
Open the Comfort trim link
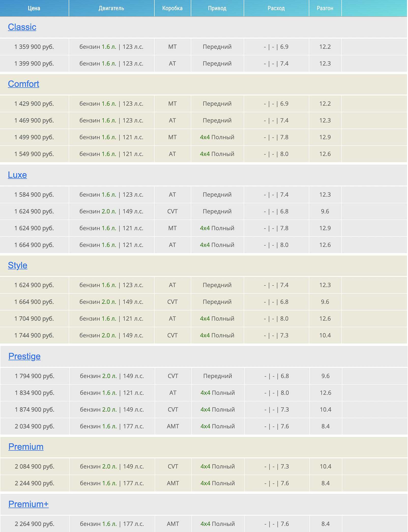tap(23, 84)
